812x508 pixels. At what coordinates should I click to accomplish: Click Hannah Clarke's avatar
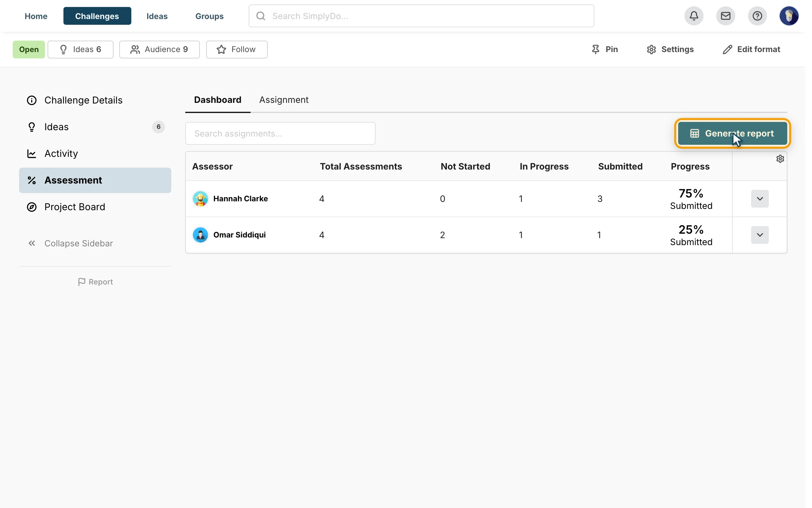pyautogui.click(x=200, y=198)
